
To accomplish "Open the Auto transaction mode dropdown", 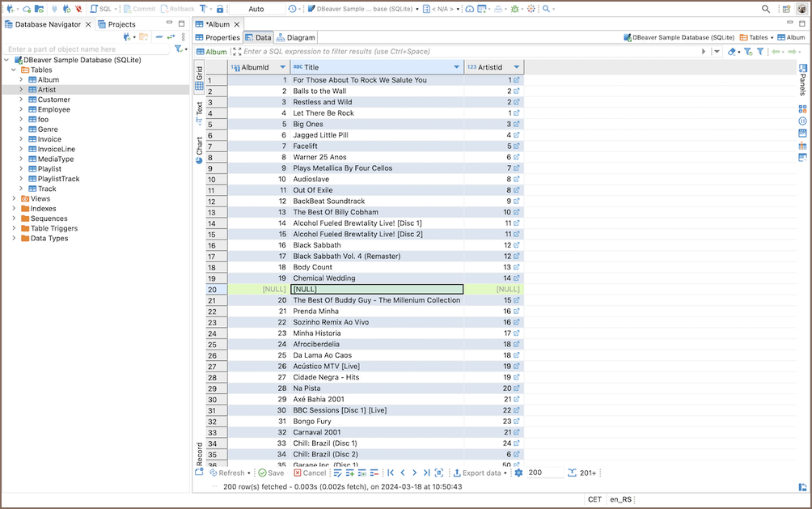I will (x=256, y=9).
